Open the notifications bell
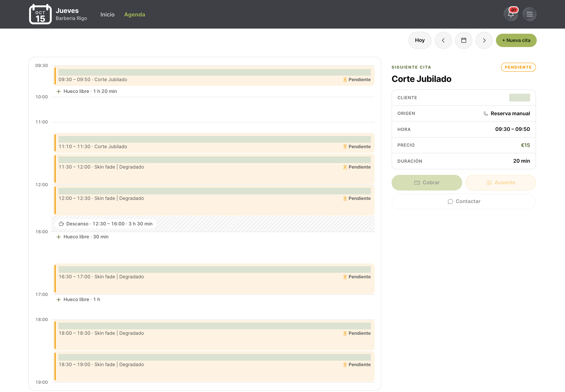 tap(511, 14)
